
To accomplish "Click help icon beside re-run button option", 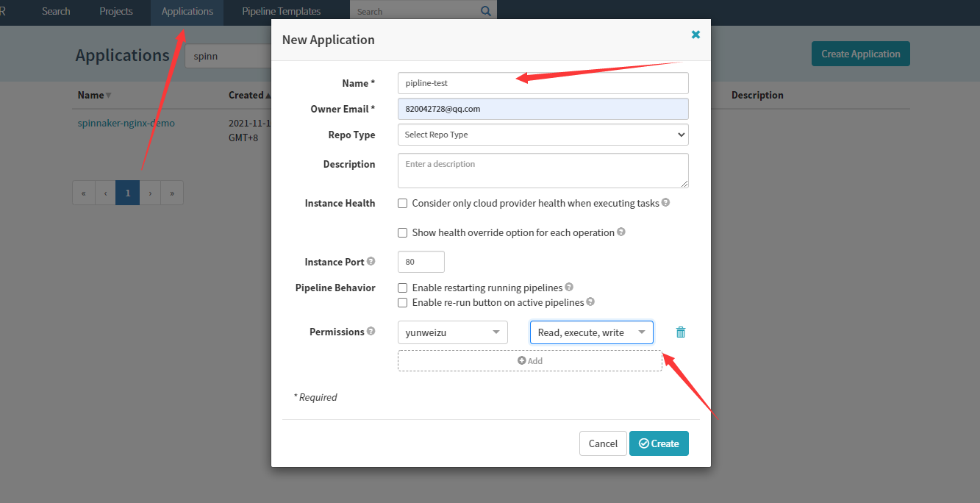I will tap(590, 302).
